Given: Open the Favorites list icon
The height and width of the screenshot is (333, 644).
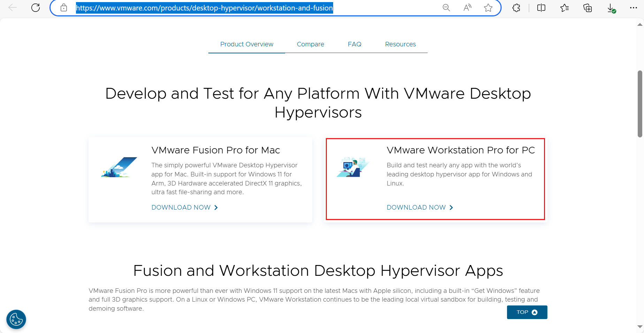Looking at the screenshot, I should (565, 8).
